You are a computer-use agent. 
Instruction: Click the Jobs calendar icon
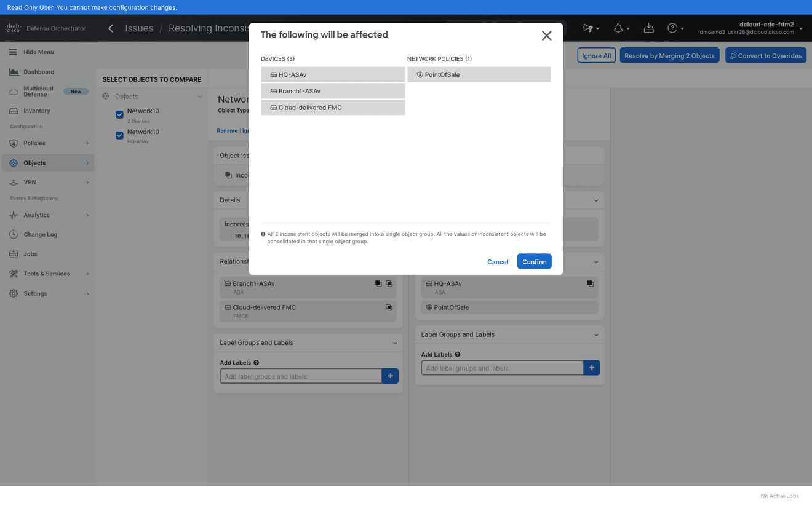14,254
